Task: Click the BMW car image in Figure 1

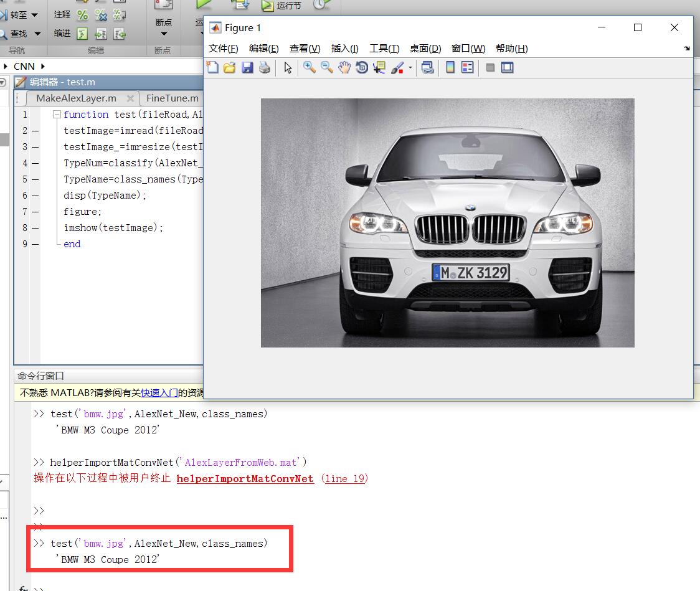Action: 447,223
